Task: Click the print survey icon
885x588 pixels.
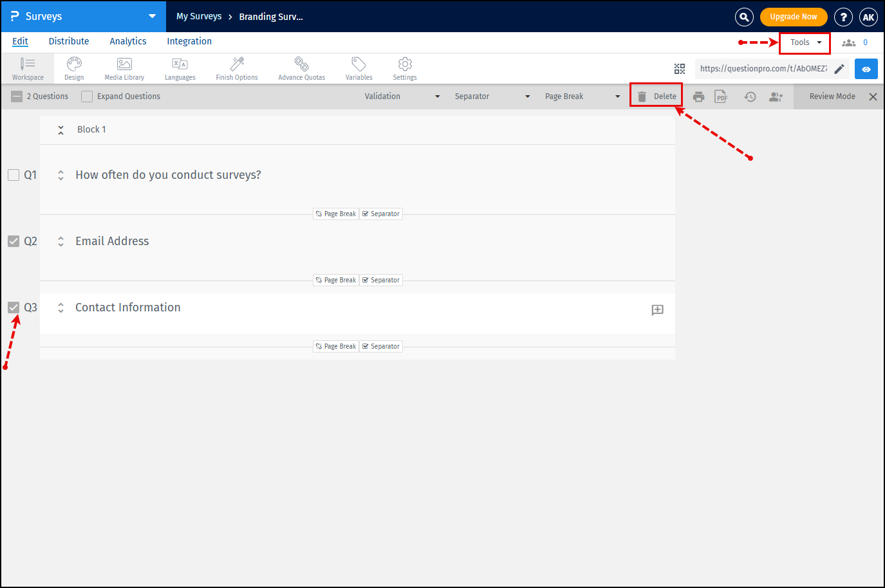Action: point(698,97)
